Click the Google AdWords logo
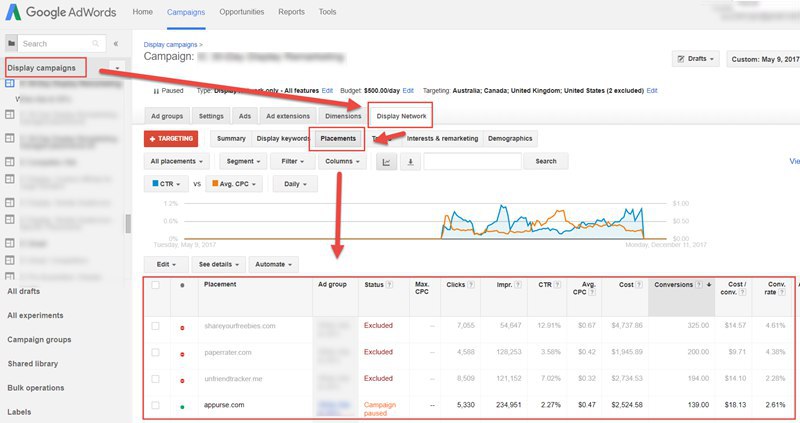This screenshot has height=423, width=800. click(61, 12)
